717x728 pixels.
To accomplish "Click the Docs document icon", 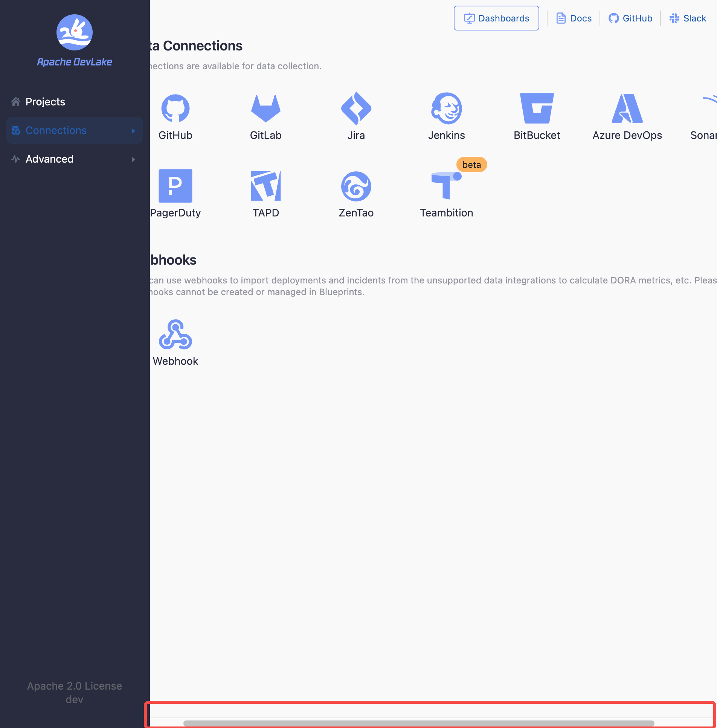I will (x=561, y=18).
